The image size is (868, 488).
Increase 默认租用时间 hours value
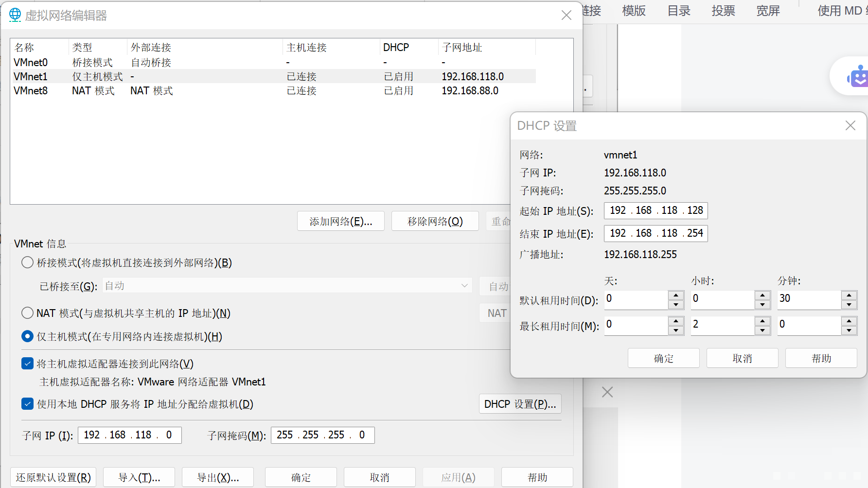762,296
